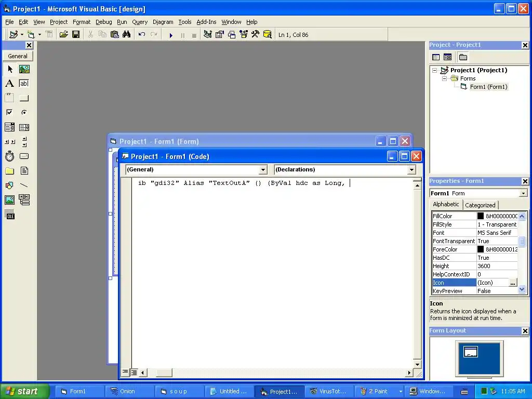The image size is (532, 399).
Task: Select the Image control tool
Action: click(9, 200)
